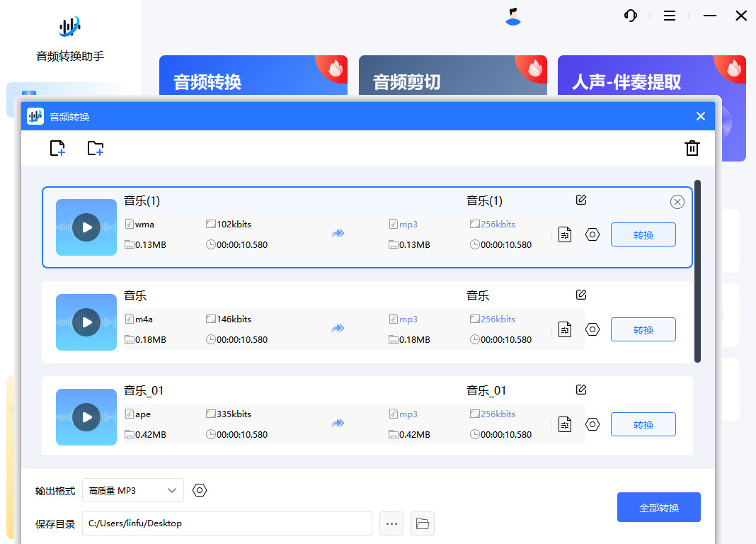The image size is (756, 544).
Task: Start all conversions with 全部转换
Action: pos(658,507)
